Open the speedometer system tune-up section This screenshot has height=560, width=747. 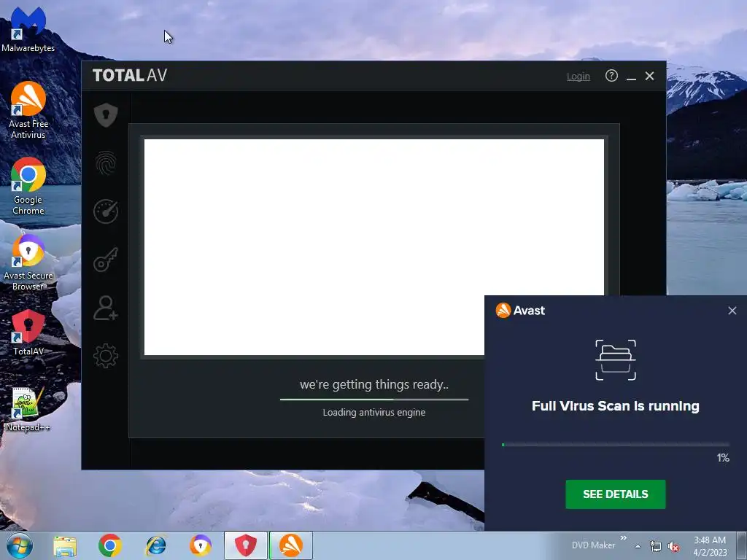(106, 211)
